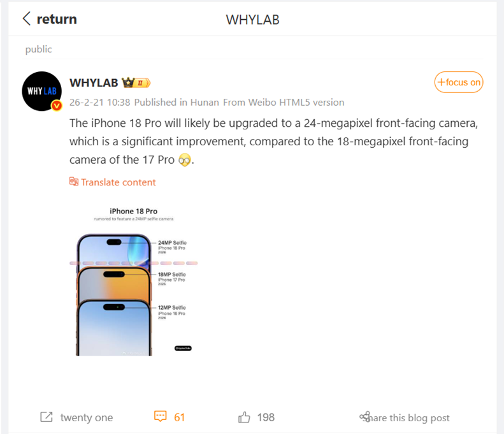Click the repost forward icon
The width and height of the screenshot is (504, 434).
click(x=47, y=417)
